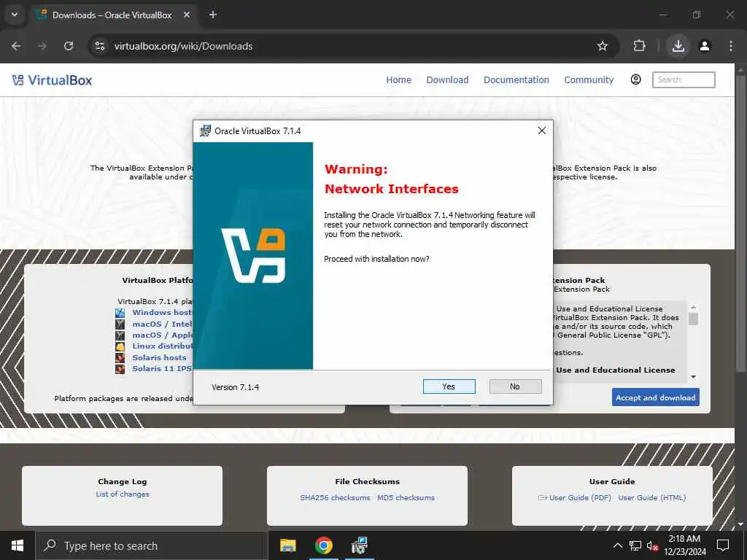Click No in the VirtualBox installer
The width and height of the screenshot is (747, 560).
click(515, 386)
